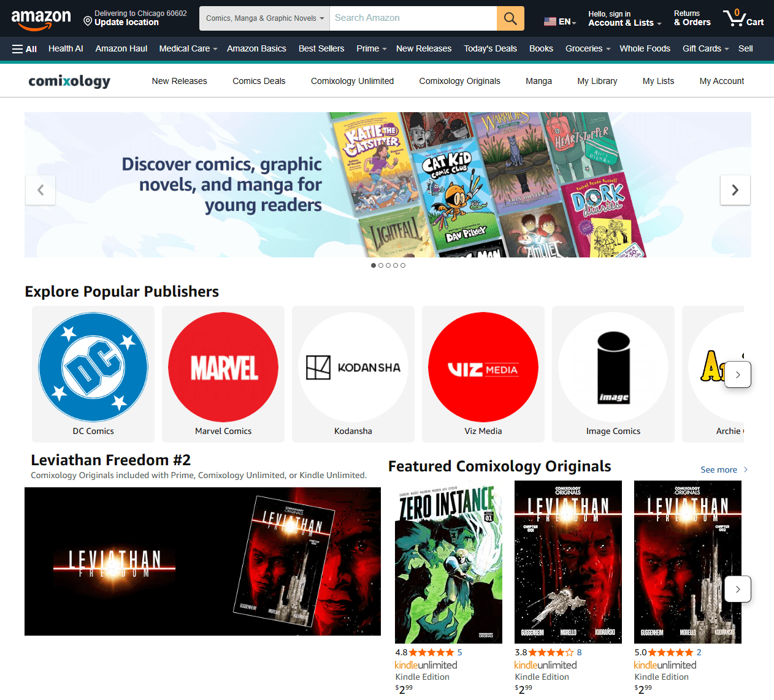Open the Leviathan Freedom #2 banner image
This screenshot has width=774, height=700.
point(202,561)
